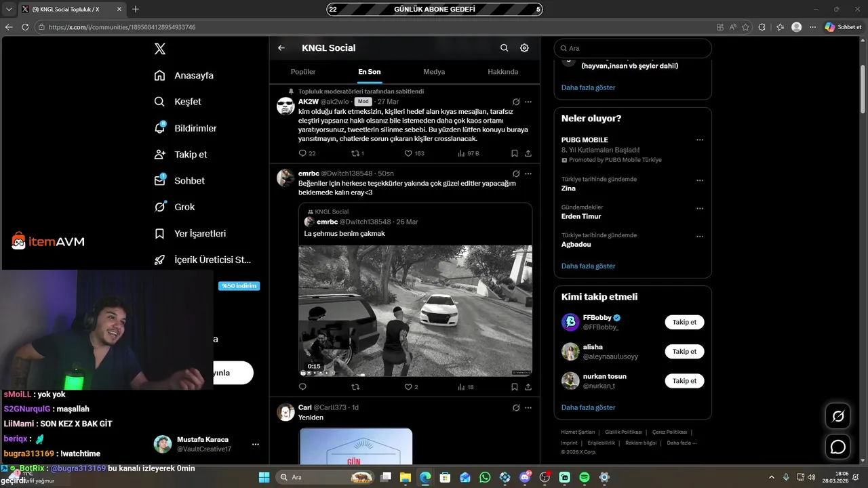The height and width of the screenshot is (488, 868).
Task: Follow alisha with Takip et
Action: pos(684,352)
